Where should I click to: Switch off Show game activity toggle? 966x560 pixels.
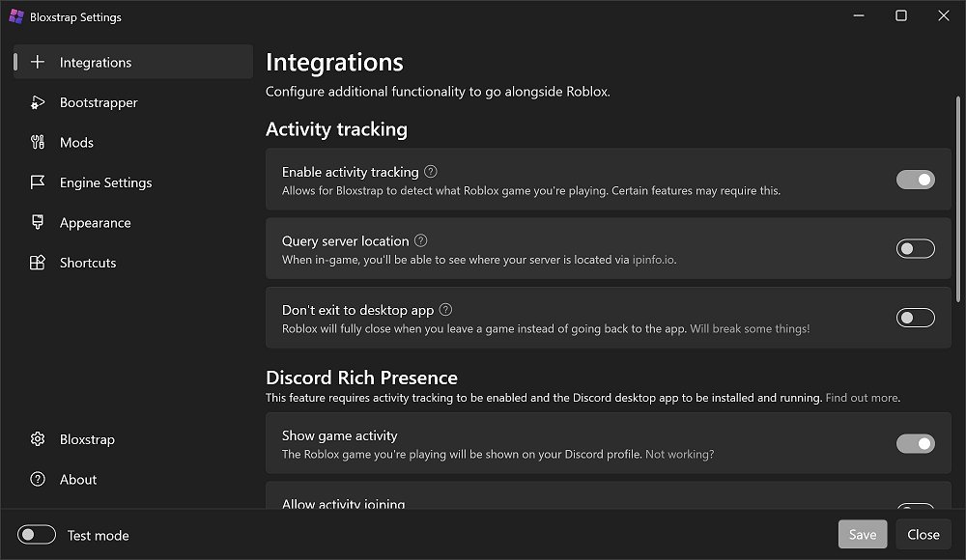pos(915,444)
